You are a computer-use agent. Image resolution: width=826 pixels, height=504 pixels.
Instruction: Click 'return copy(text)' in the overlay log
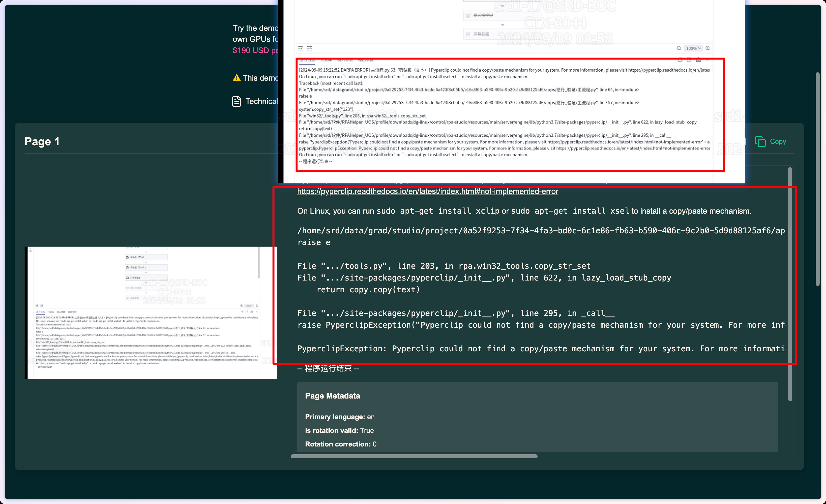pyautogui.click(x=315, y=129)
